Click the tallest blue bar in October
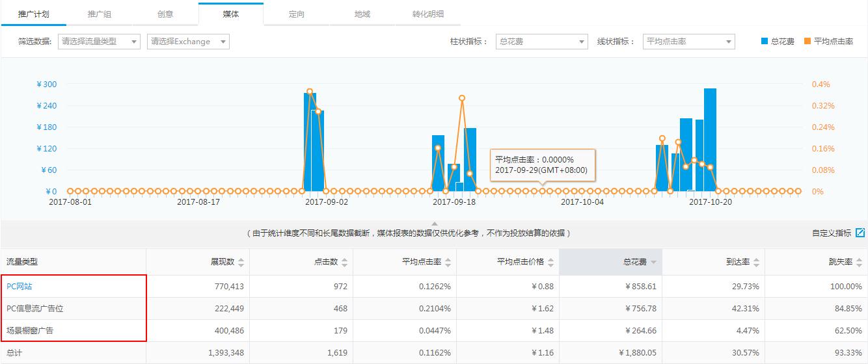This screenshot has width=868, height=364. (x=710, y=140)
